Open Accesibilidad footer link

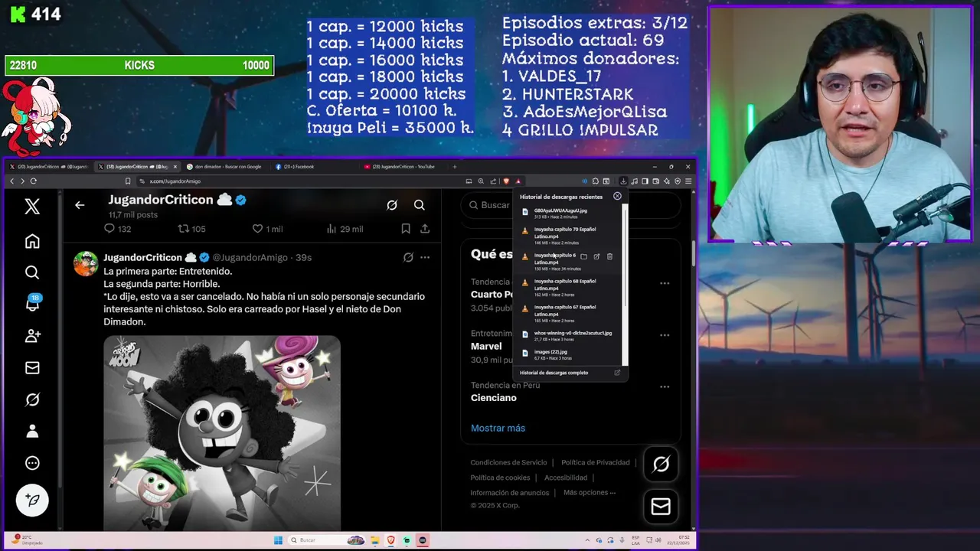point(566,478)
